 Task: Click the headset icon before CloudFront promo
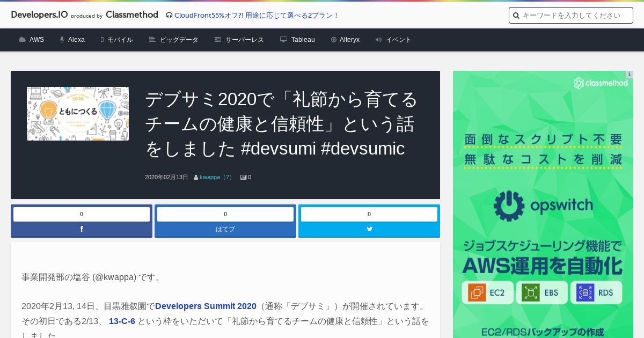point(169,15)
